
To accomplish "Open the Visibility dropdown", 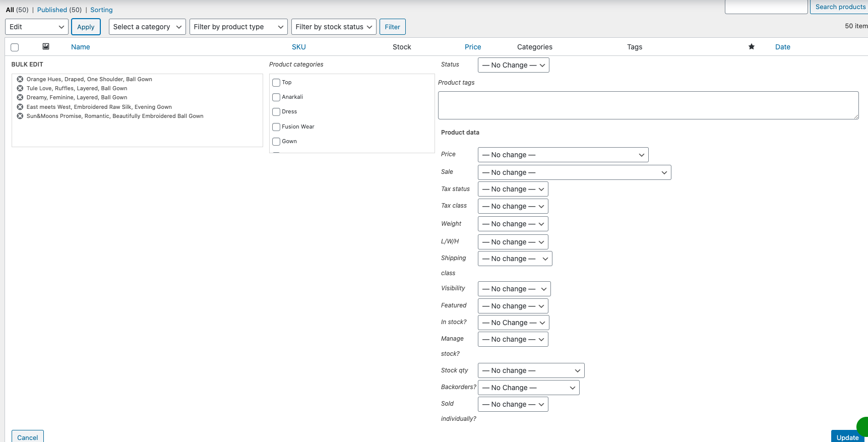I will pyautogui.click(x=514, y=289).
